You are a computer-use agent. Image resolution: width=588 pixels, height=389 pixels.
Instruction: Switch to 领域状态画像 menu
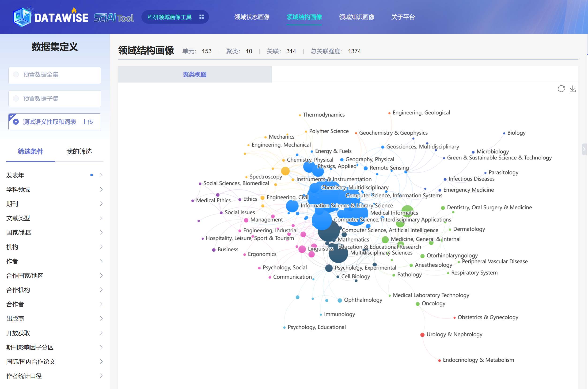(252, 17)
